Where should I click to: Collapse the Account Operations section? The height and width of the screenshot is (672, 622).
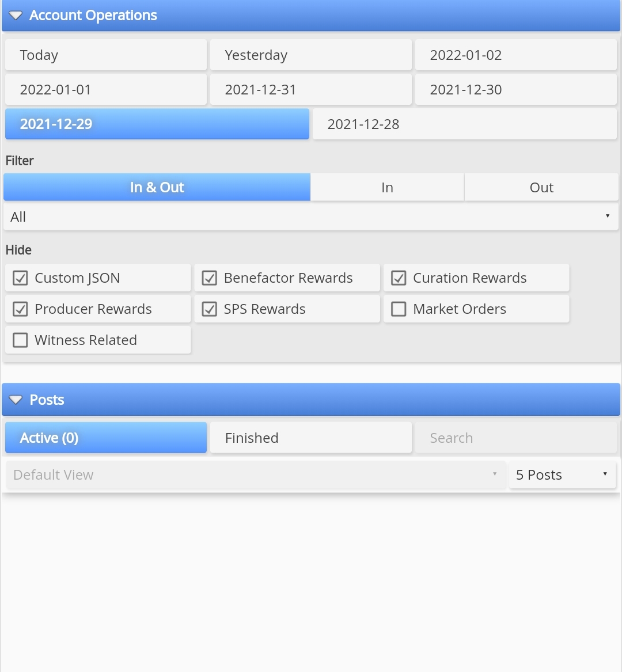pyautogui.click(x=311, y=16)
